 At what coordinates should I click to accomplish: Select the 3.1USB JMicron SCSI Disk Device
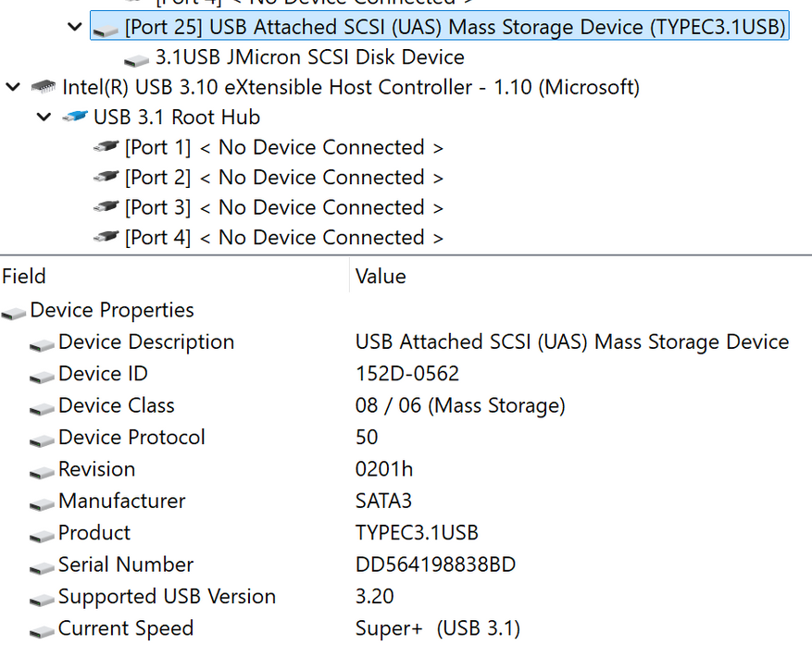pyautogui.click(x=309, y=57)
